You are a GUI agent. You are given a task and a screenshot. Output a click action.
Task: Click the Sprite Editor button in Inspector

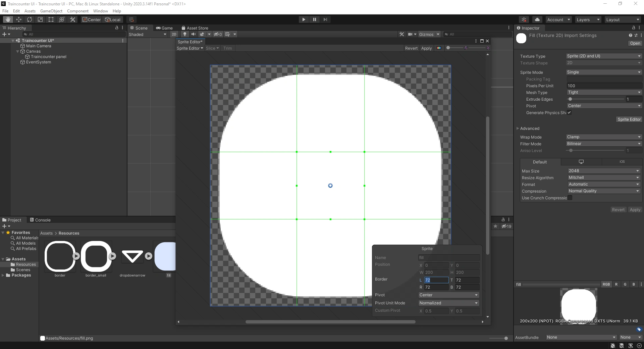(x=629, y=119)
